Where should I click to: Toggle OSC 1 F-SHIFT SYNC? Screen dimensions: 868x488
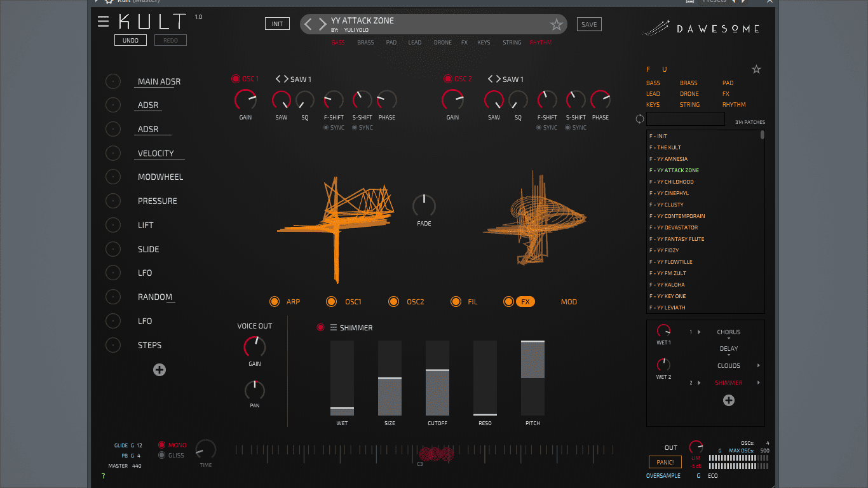[327, 128]
